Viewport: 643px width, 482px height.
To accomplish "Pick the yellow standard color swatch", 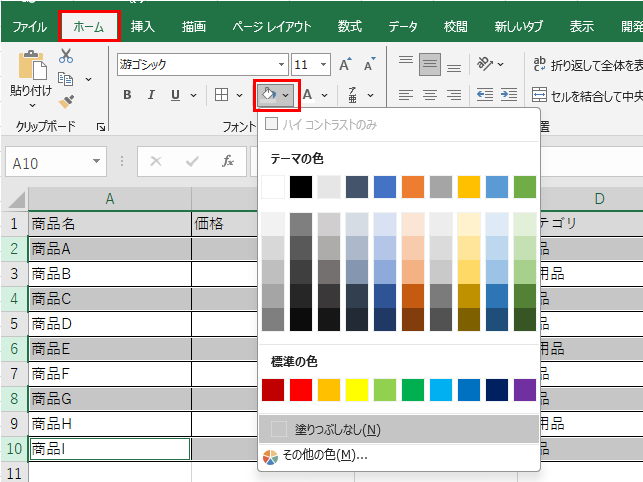I will 357,389.
